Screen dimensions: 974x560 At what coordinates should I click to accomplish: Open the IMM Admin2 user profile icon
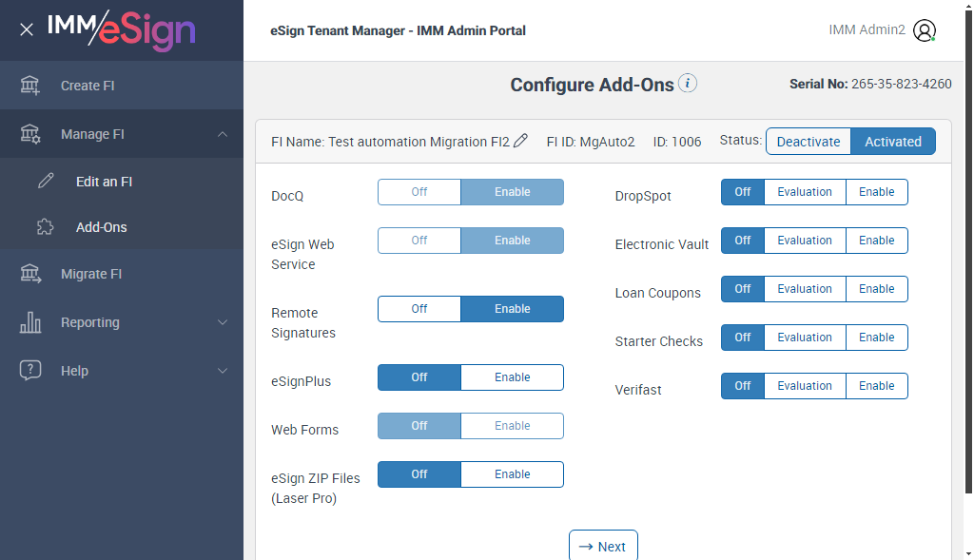click(924, 30)
